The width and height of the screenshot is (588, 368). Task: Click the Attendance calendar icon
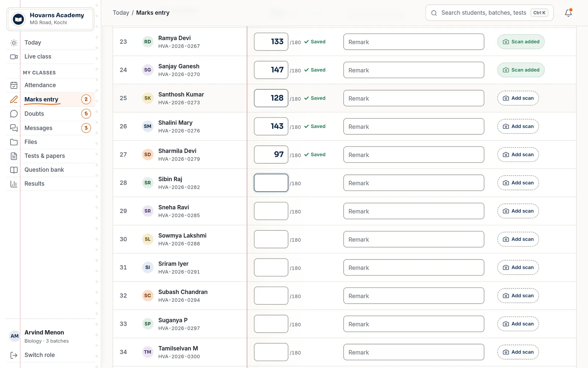click(x=14, y=85)
